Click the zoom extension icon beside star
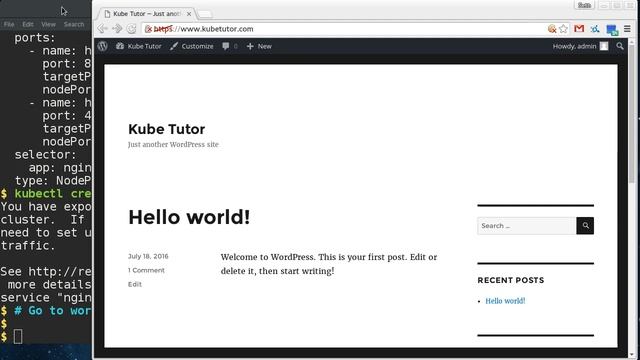The width and height of the screenshot is (640, 360). coord(552,29)
